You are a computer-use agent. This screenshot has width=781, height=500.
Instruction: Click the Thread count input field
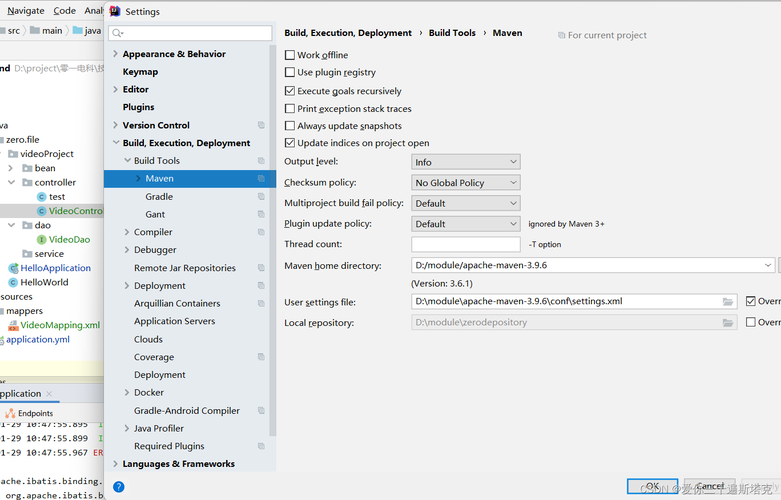466,244
